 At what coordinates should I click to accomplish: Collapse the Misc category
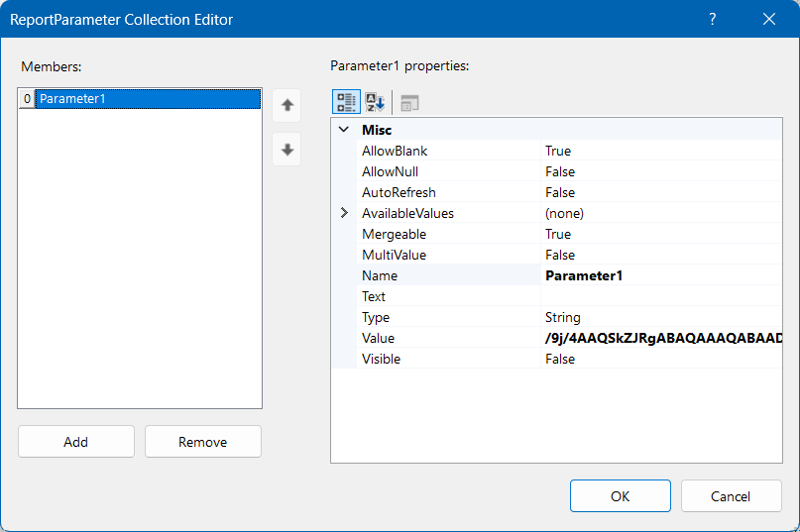pyautogui.click(x=344, y=130)
